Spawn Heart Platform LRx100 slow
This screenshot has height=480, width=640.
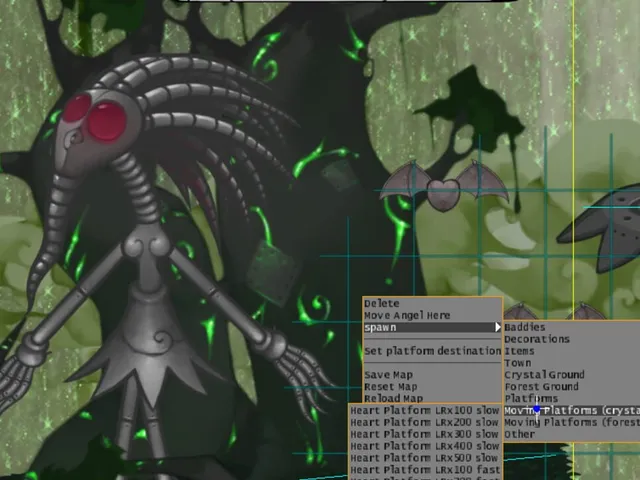click(425, 410)
